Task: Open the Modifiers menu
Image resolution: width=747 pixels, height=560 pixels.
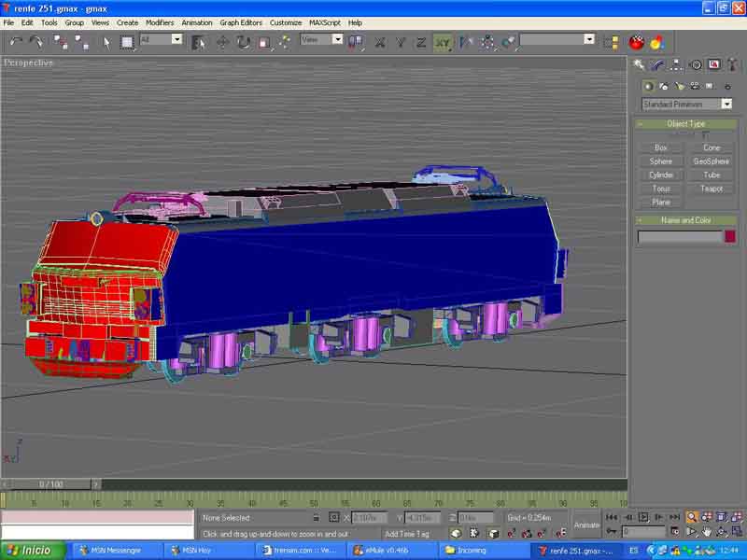Action: (160, 22)
